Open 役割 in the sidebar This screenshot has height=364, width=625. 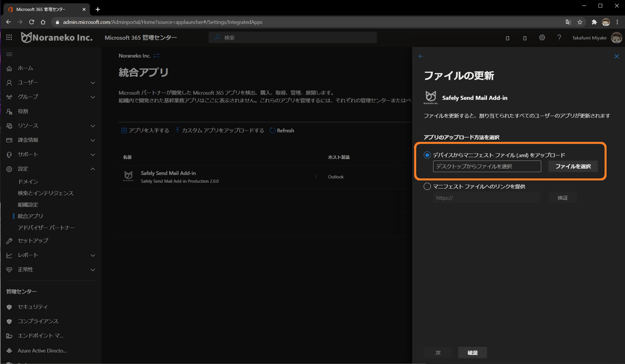(x=23, y=111)
